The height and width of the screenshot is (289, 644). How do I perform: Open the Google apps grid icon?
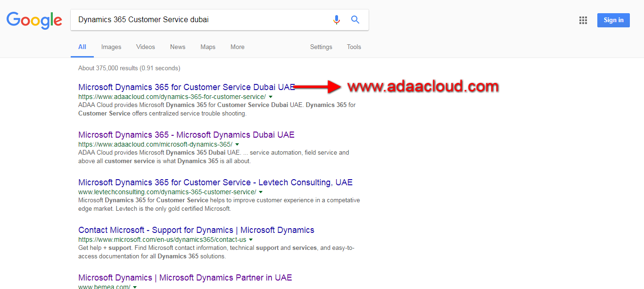coord(583,20)
